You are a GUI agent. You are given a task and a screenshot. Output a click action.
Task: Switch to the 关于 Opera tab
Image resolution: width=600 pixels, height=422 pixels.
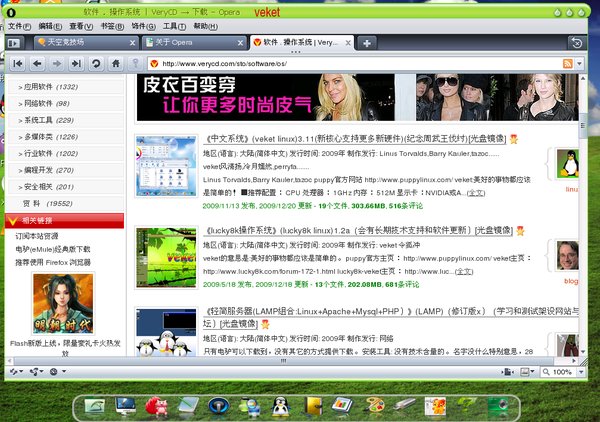click(194, 42)
